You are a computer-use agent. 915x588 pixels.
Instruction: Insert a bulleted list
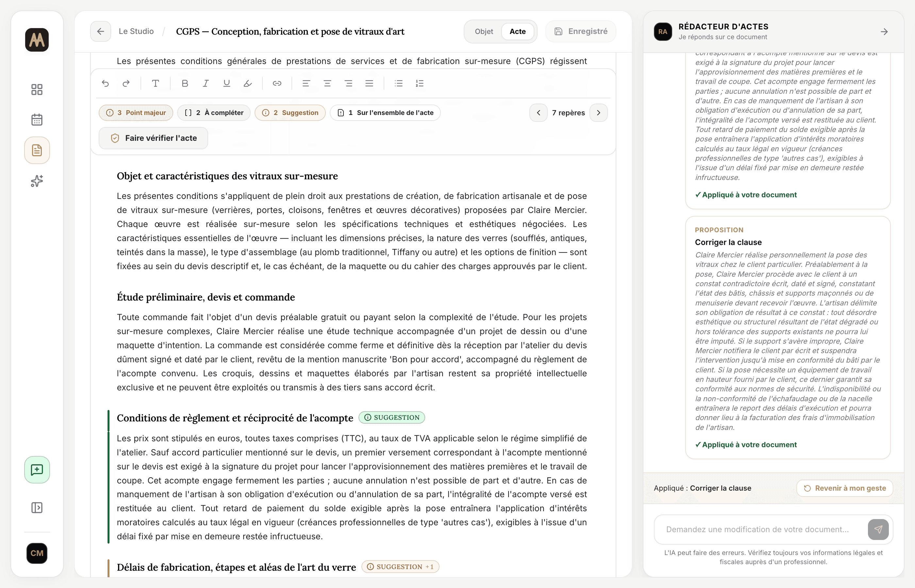[x=399, y=83]
